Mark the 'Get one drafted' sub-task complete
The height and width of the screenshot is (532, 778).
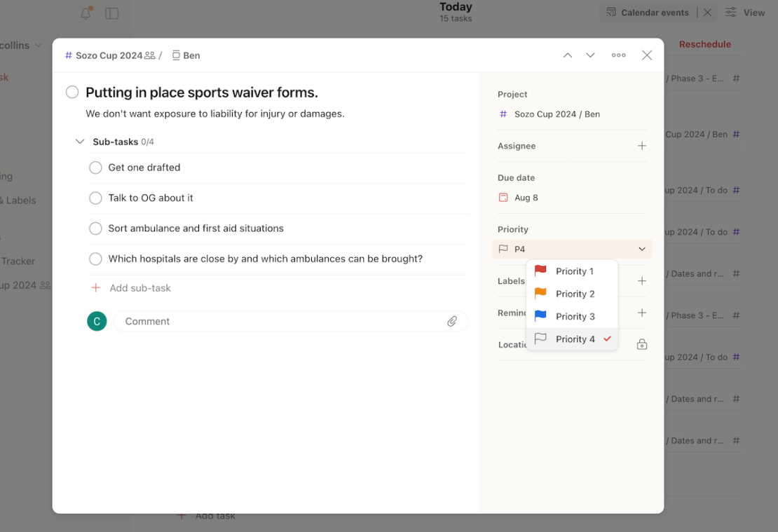tap(95, 168)
